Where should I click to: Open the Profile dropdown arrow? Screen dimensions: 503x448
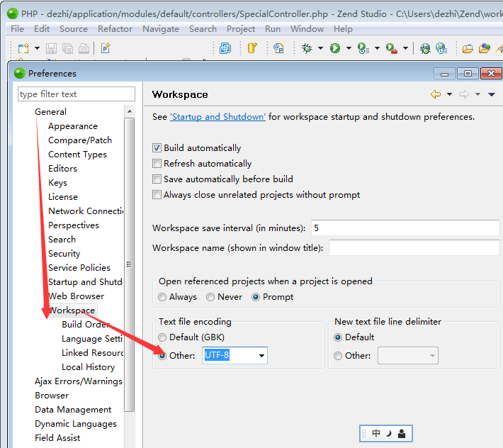(x=377, y=48)
